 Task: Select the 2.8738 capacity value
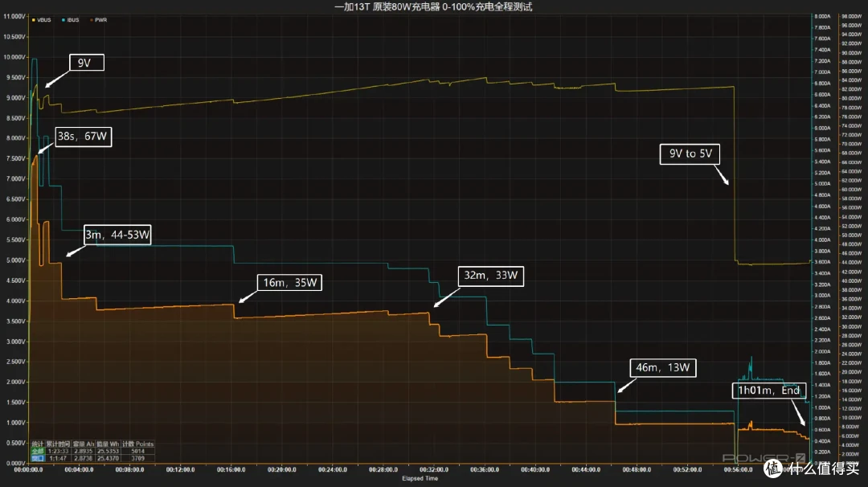(83, 458)
